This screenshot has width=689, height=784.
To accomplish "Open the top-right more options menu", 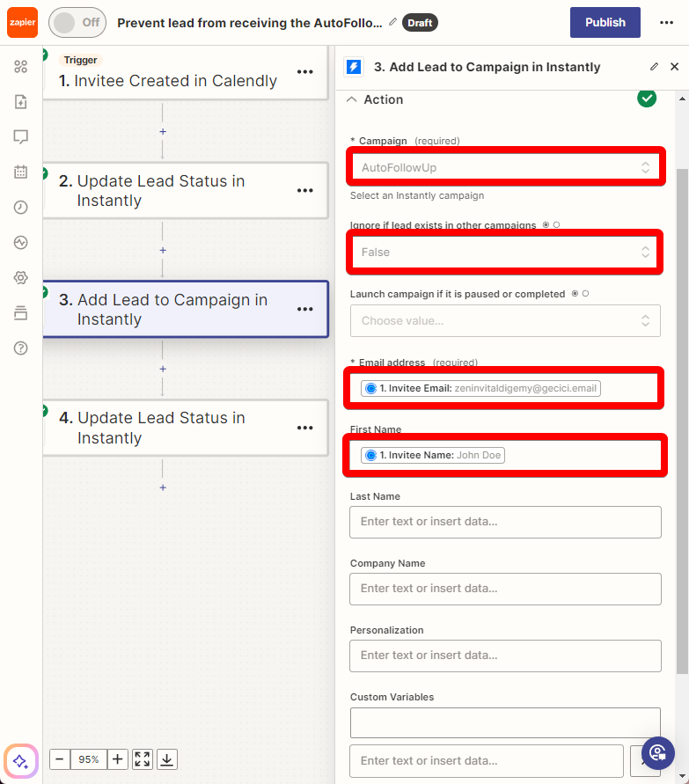I will [x=666, y=23].
